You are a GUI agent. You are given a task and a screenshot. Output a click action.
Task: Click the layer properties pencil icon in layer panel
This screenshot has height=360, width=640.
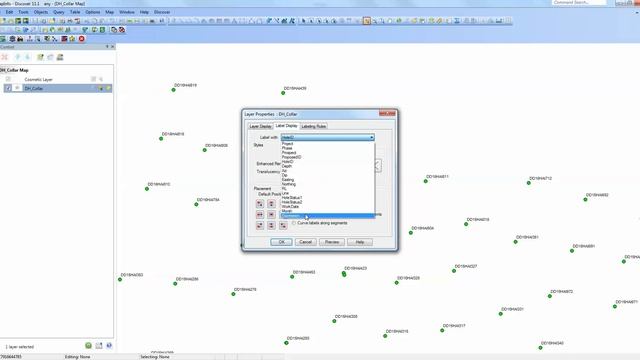click(x=40, y=57)
